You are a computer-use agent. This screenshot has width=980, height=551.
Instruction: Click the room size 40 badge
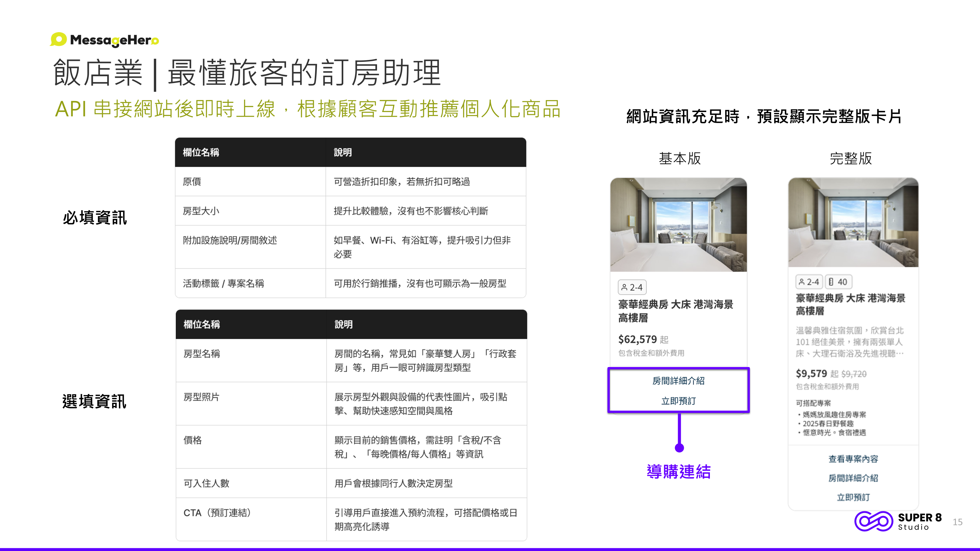pos(839,282)
